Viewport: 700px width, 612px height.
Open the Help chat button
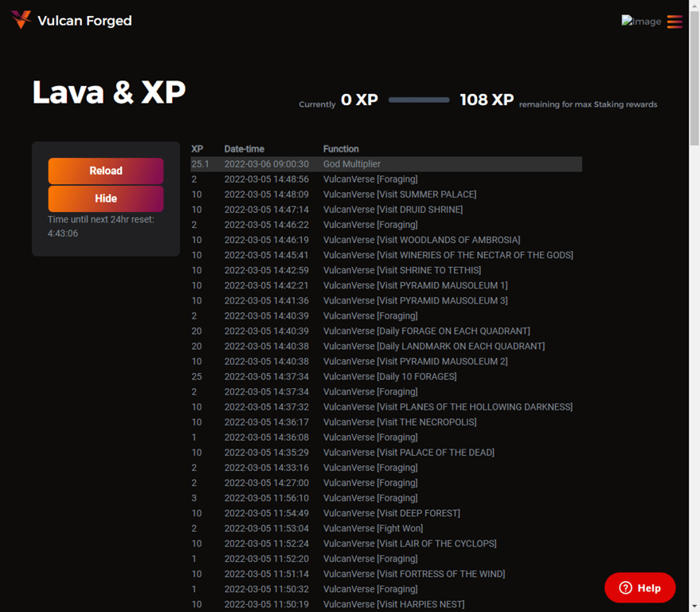point(639,588)
